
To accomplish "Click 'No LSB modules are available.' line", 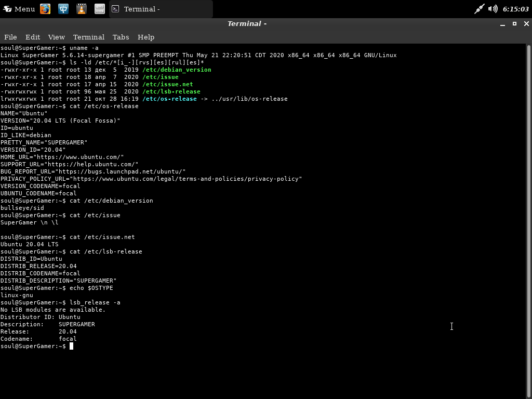I will pyautogui.click(x=53, y=310).
